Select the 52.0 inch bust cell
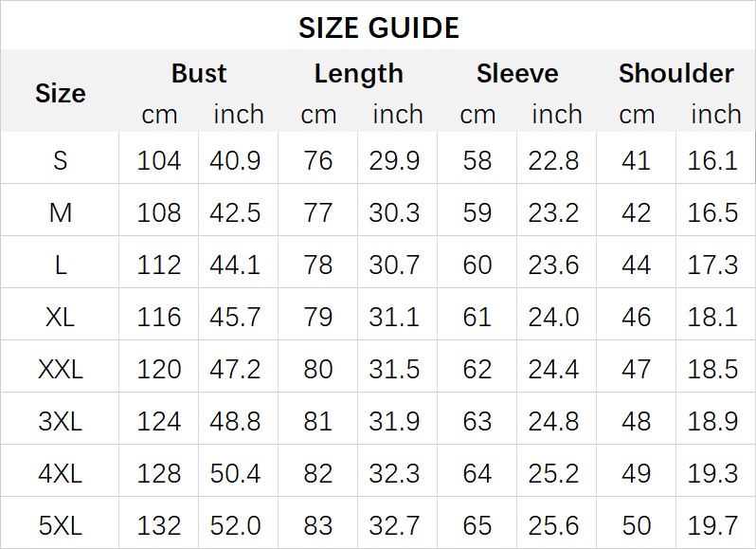756x549 pixels. pos(236,525)
